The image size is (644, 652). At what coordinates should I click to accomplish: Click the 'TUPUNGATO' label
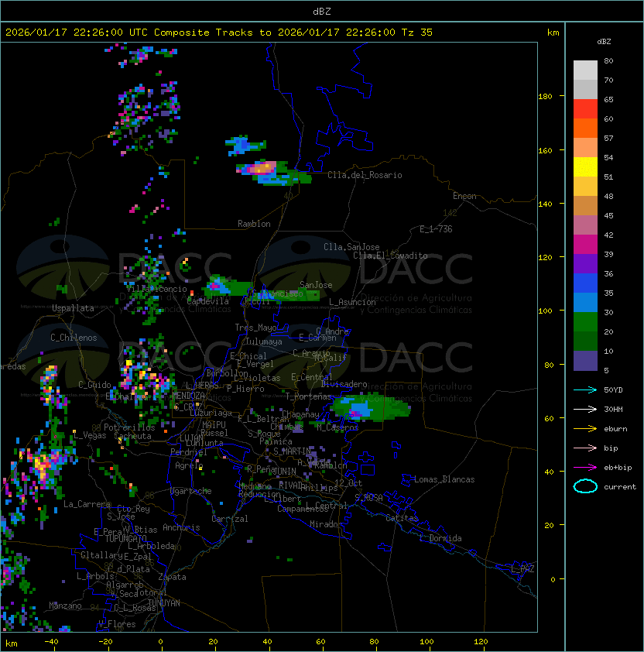pyautogui.click(x=125, y=538)
